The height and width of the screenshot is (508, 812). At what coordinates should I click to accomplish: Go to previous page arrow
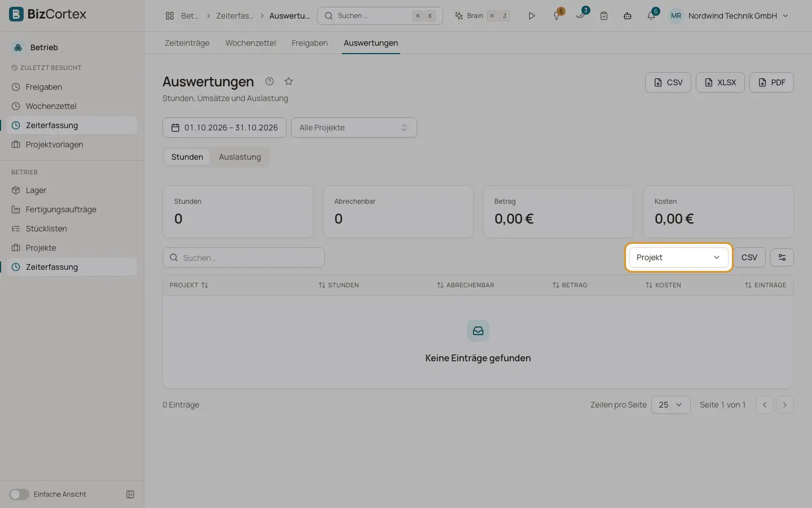coord(765,405)
